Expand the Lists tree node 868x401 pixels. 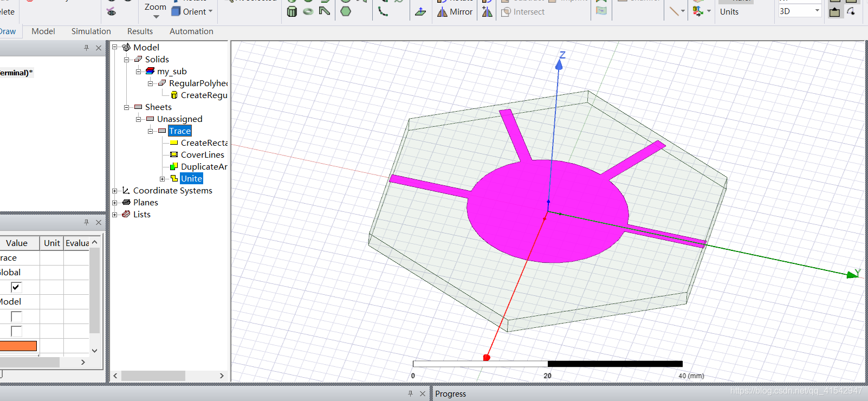115,214
